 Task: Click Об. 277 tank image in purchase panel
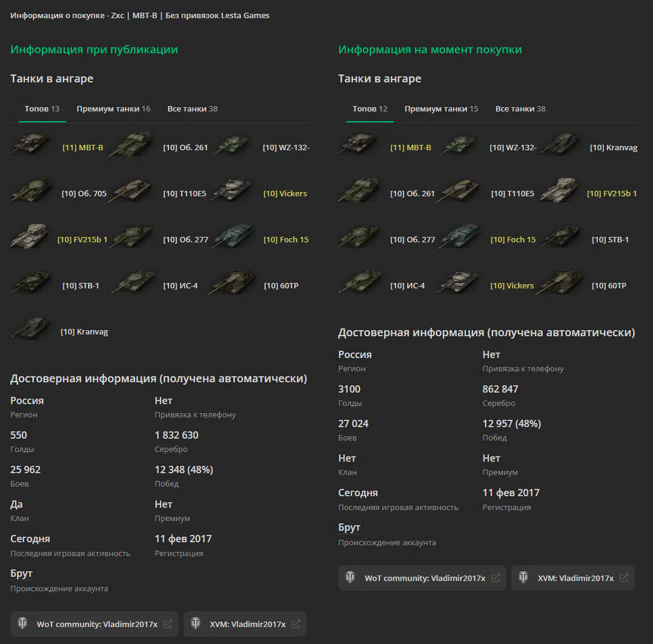359,236
